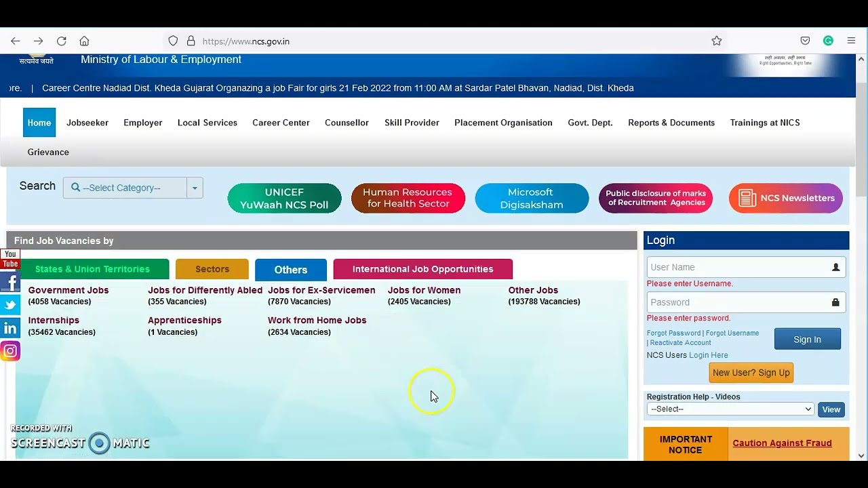868x488 pixels.
Task: Click the View button for help videos
Action: tap(831, 409)
